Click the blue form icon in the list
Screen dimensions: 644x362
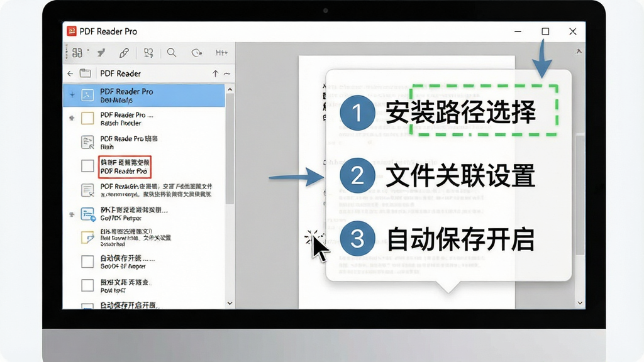(87, 214)
